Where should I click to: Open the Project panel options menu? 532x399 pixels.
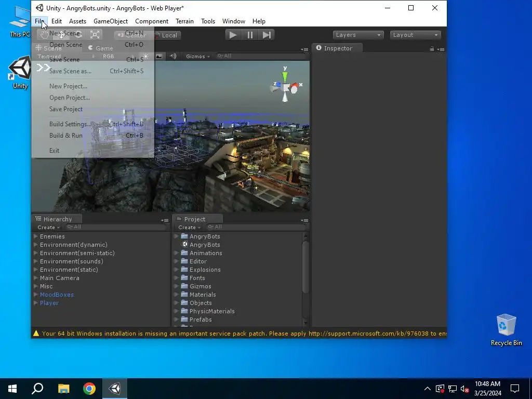point(304,220)
